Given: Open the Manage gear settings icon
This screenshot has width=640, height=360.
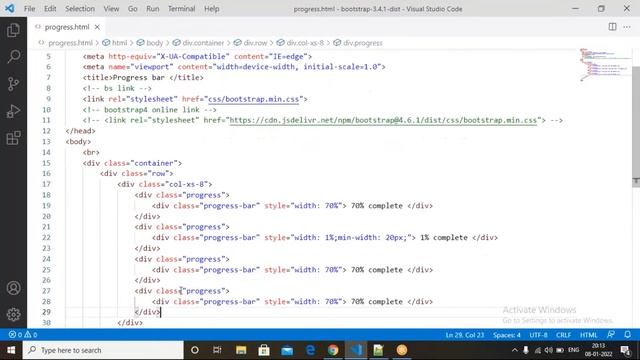Looking at the screenshot, I should pyautogui.click(x=13, y=315).
